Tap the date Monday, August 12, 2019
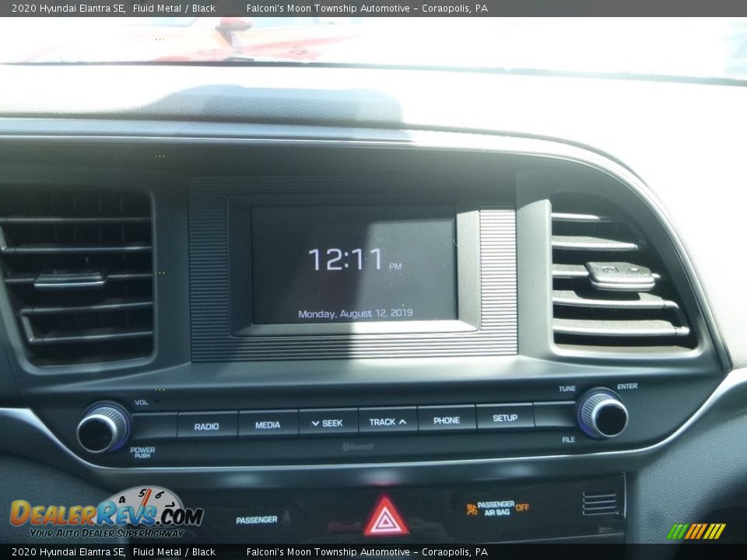This screenshot has width=747, height=560. [x=356, y=313]
